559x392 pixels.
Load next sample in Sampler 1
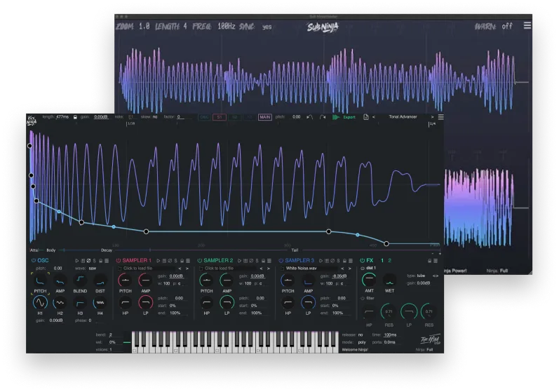[187, 269]
